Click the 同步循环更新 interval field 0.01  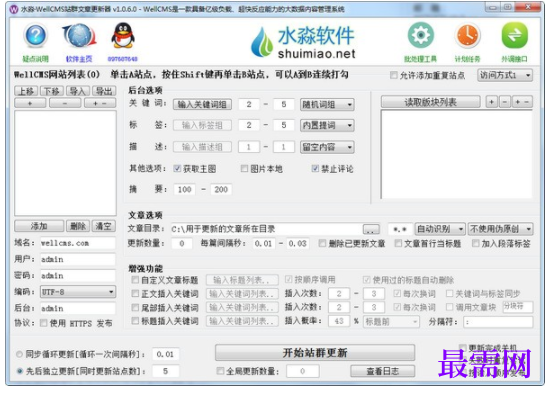(x=165, y=354)
